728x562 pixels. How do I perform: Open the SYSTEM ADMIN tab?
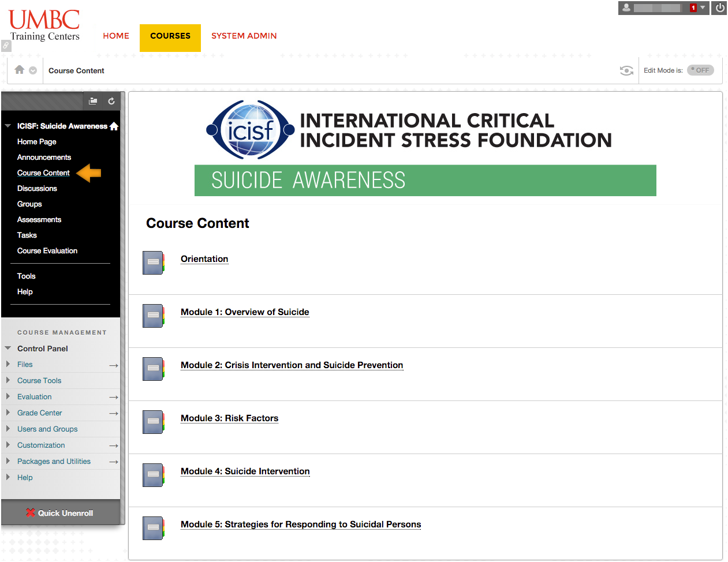click(x=244, y=36)
